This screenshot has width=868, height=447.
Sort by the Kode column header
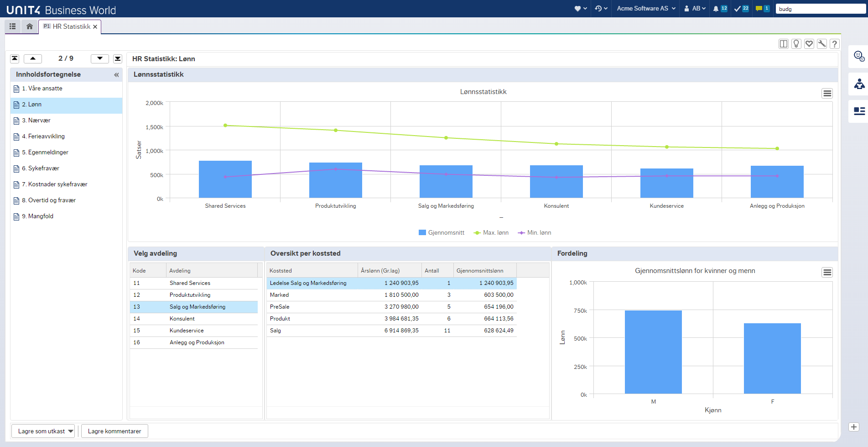[148, 270]
